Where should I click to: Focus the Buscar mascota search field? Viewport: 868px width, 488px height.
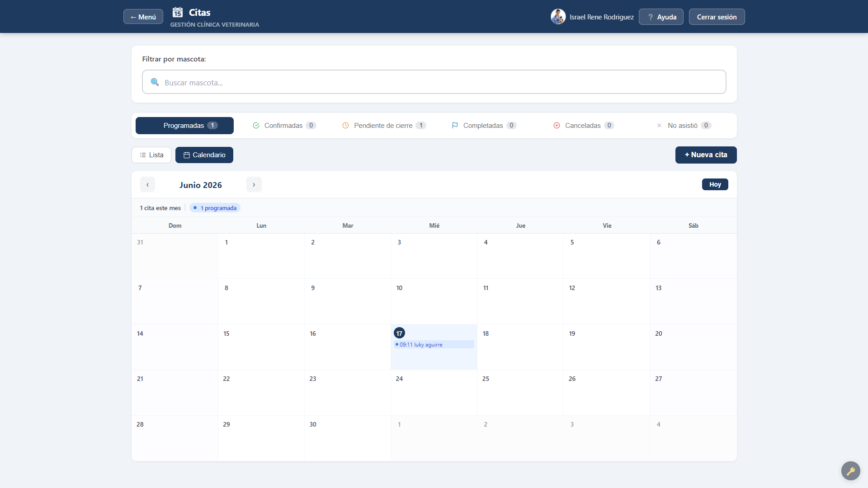(x=434, y=82)
